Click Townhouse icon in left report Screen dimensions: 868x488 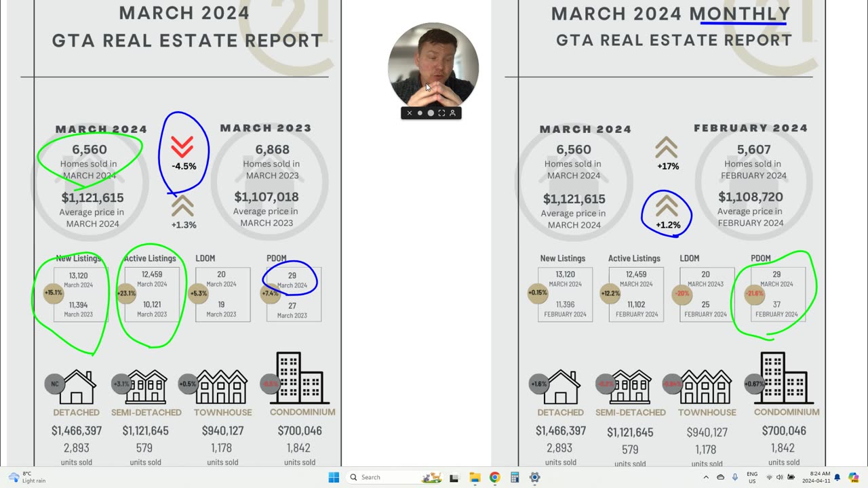tap(221, 386)
